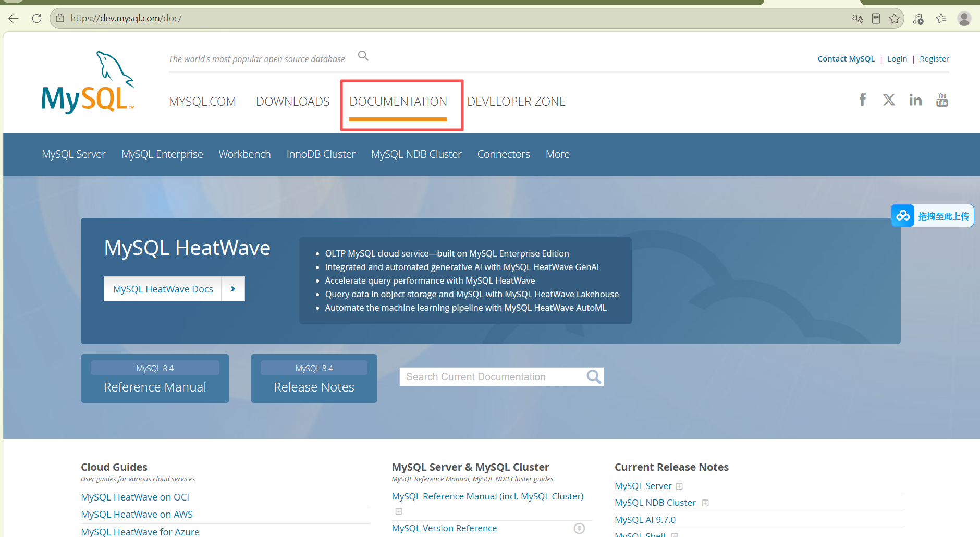Click the 拖拽至此上传 upload label
Viewport: 980px width, 537px height.
[x=944, y=216]
